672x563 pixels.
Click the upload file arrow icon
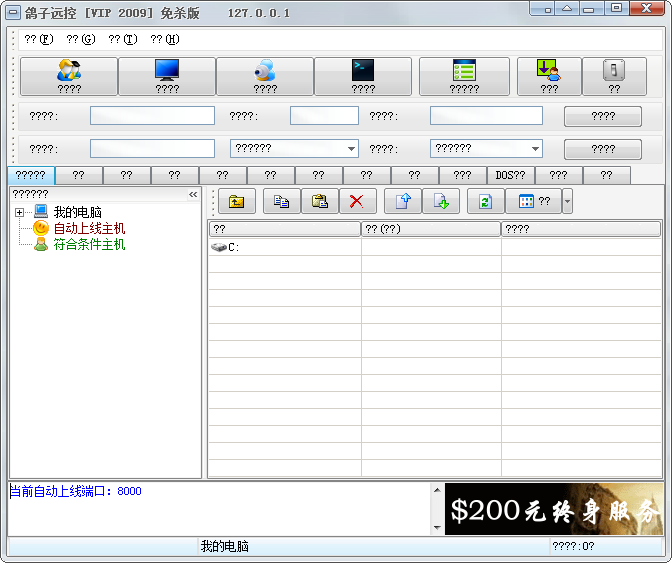[403, 201]
